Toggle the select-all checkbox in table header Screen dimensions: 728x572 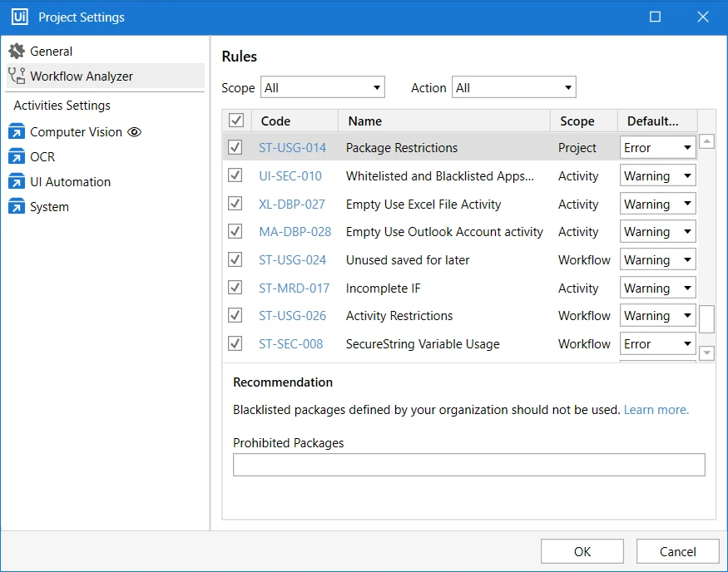click(235, 121)
